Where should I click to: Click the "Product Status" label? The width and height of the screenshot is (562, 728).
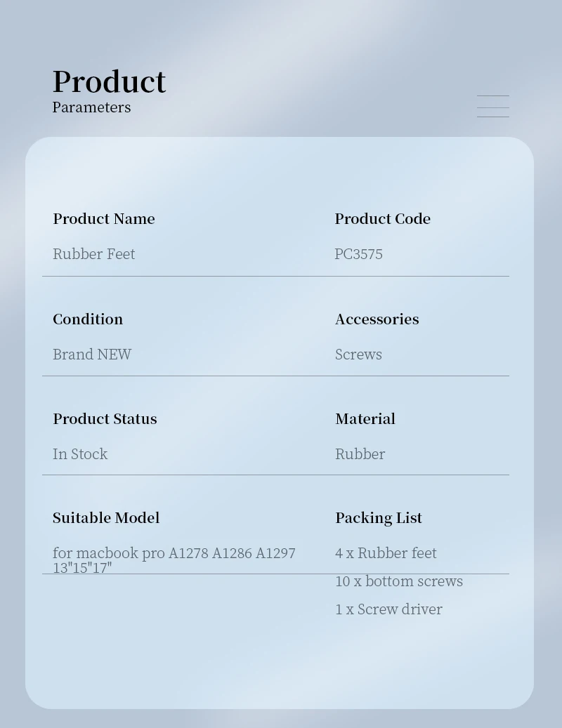click(x=105, y=419)
